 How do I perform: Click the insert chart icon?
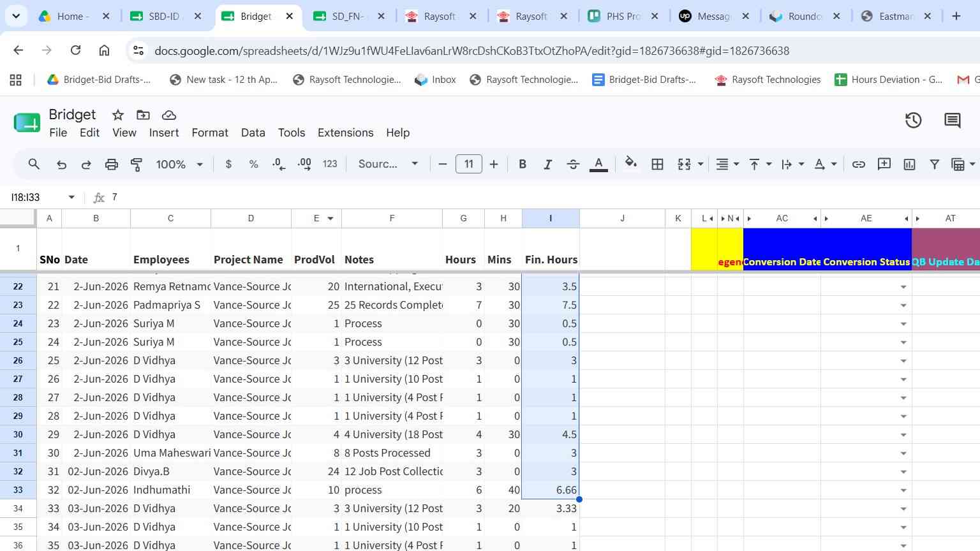click(910, 164)
